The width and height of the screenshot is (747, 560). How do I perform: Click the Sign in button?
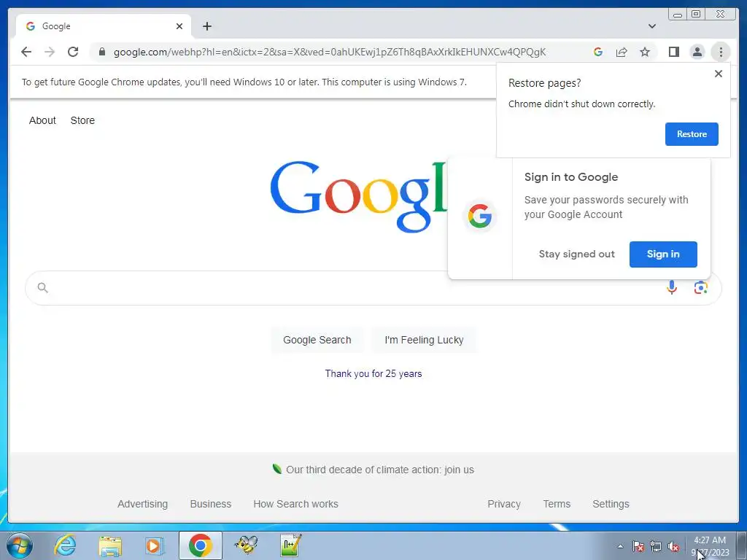tap(662, 254)
